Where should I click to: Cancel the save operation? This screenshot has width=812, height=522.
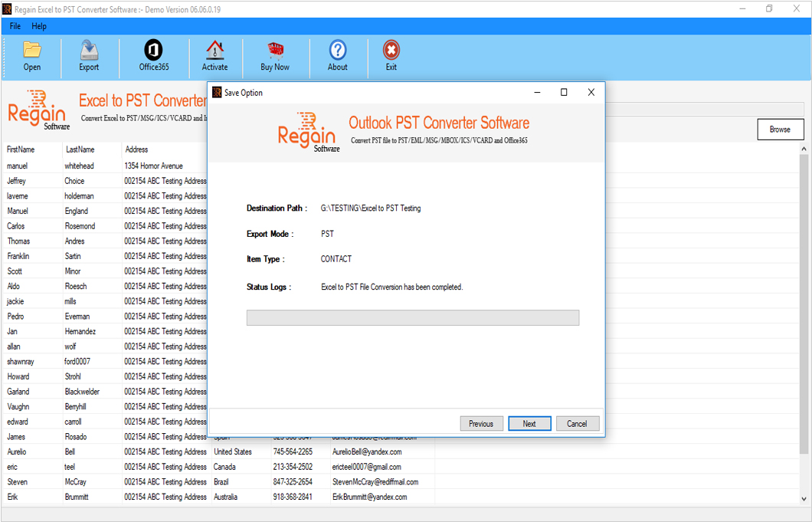click(x=578, y=423)
